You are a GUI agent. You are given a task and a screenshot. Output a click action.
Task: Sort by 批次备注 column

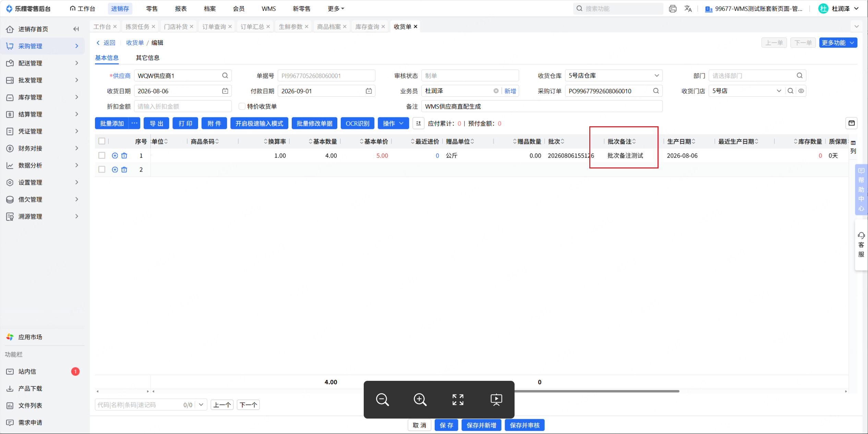click(634, 141)
